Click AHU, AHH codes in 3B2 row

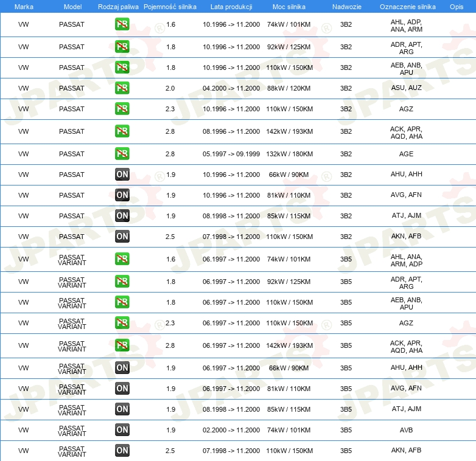(406, 174)
